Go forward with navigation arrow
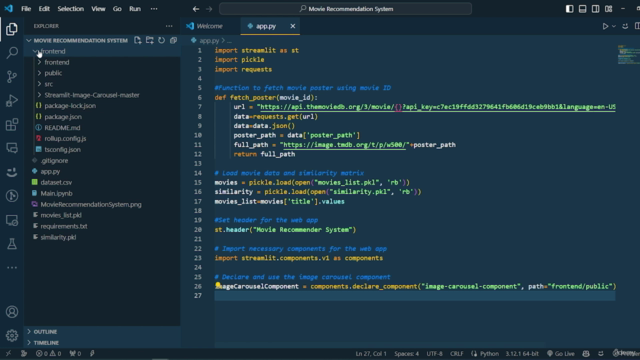Viewport: 640px width, 360px height. tap(209, 9)
